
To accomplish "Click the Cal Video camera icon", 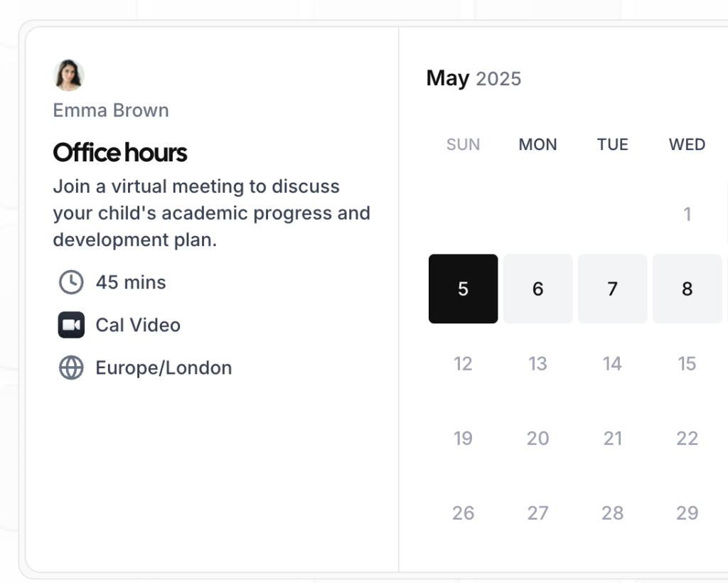I will click(x=71, y=325).
